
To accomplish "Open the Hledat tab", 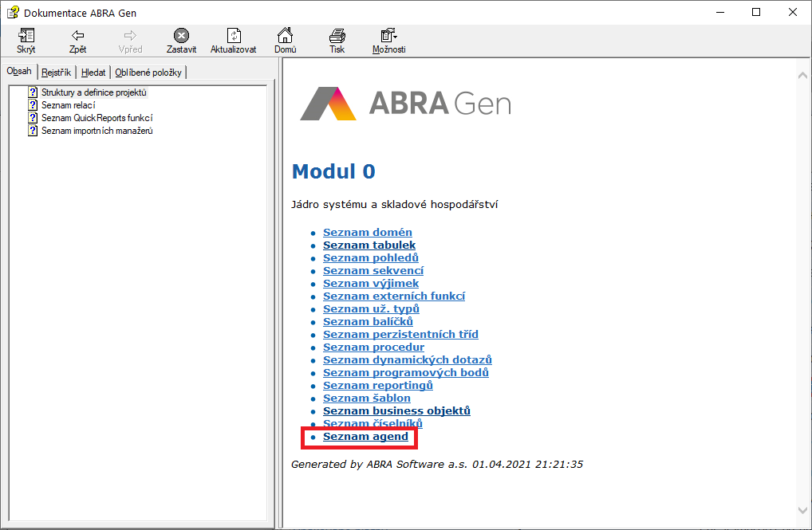I will [x=93, y=71].
